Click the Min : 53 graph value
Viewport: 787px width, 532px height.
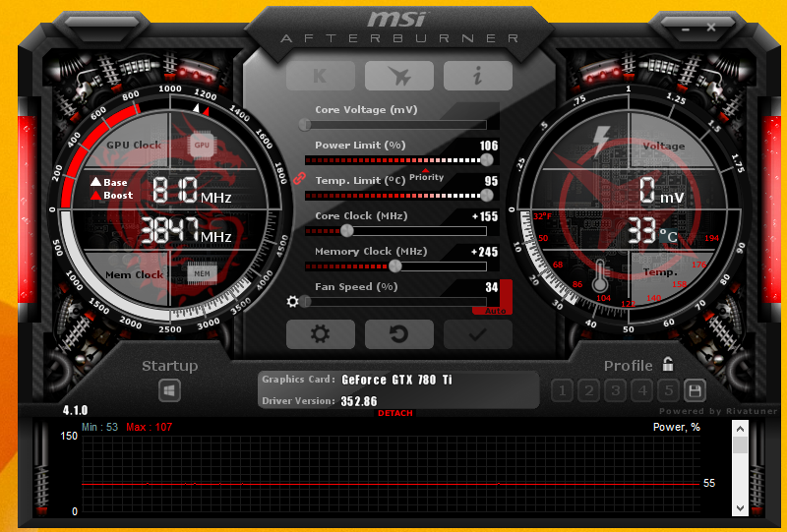pos(99,427)
